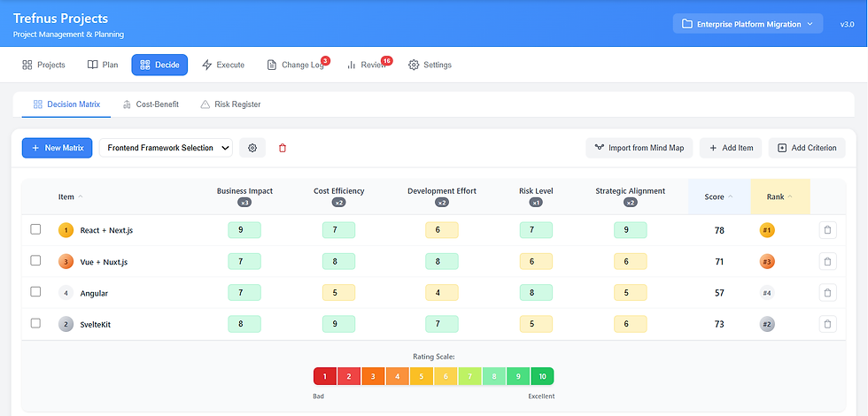Open the Execute nav tab

point(223,65)
